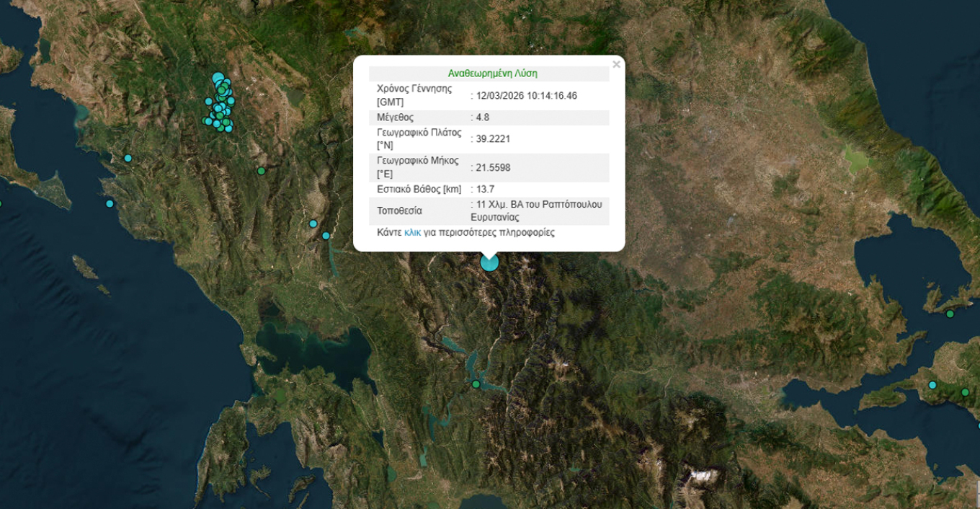Select the cyan marker in the western sea
Image resolution: width=980 pixels, height=509 pixels.
110,203
